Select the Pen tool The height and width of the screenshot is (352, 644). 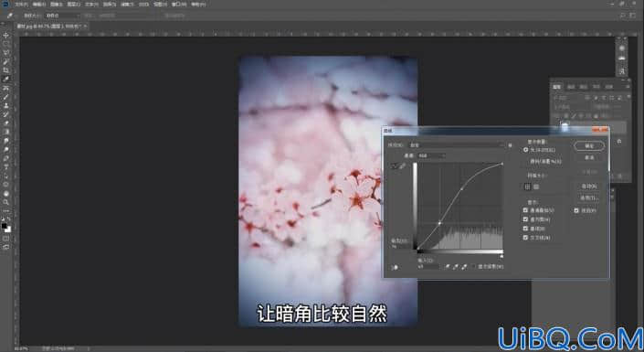coord(5,158)
